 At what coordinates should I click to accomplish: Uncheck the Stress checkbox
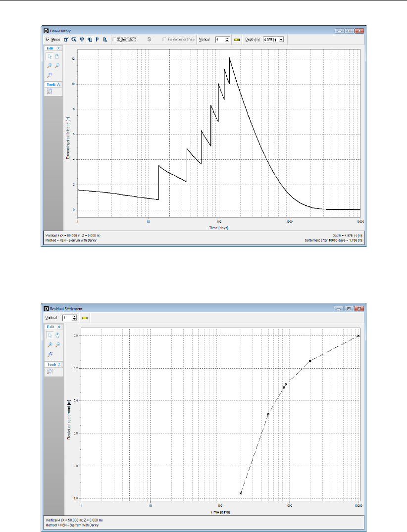tap(48, 40)
